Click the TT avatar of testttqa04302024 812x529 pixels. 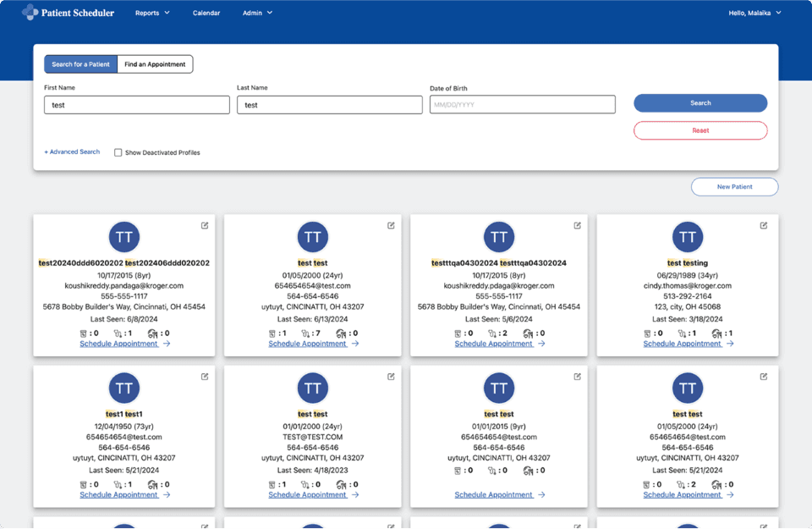tap(499, 237)
